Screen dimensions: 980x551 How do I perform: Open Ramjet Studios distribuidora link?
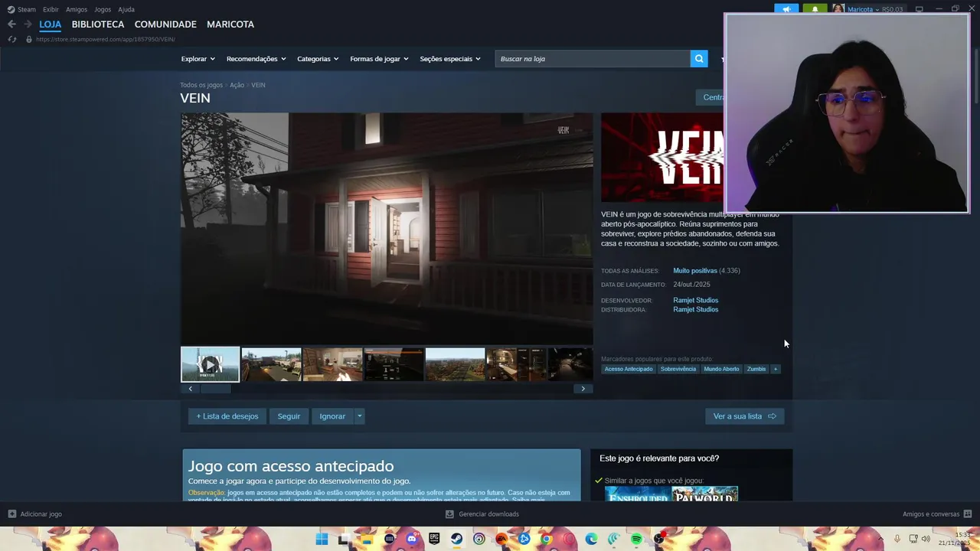[696, 309]
